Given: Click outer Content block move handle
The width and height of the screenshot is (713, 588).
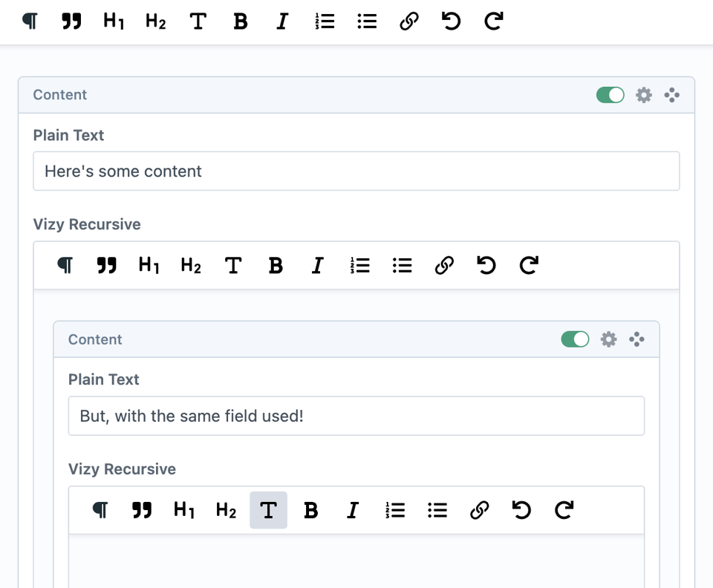Looking at the screenshot, I should pyautogui.click(x=671, y=95).
